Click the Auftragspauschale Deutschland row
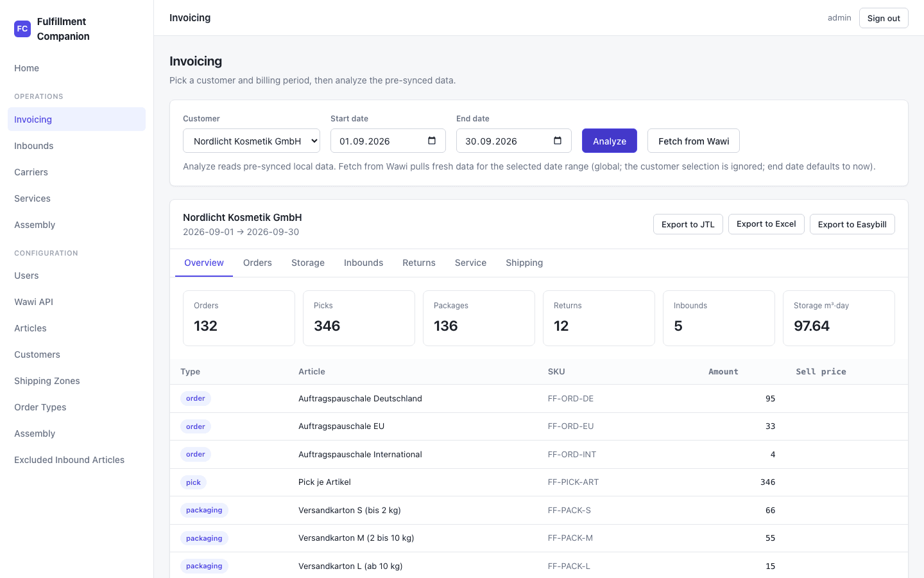 pos(539,399)
